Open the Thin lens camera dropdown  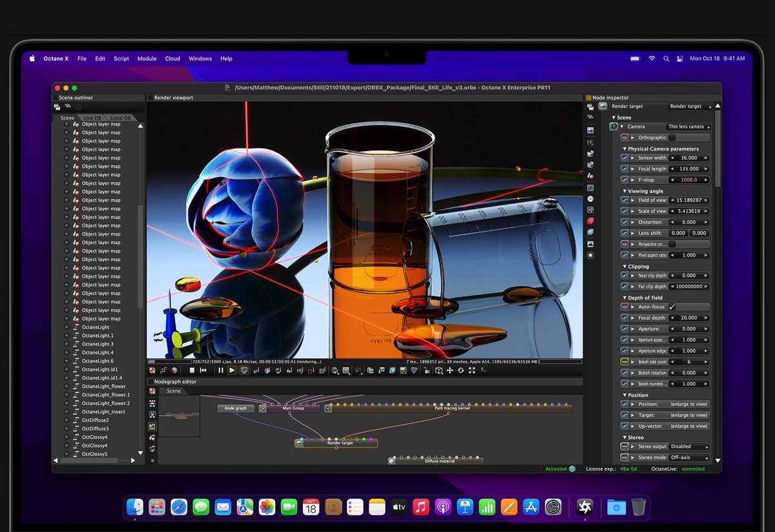point(688,127)
